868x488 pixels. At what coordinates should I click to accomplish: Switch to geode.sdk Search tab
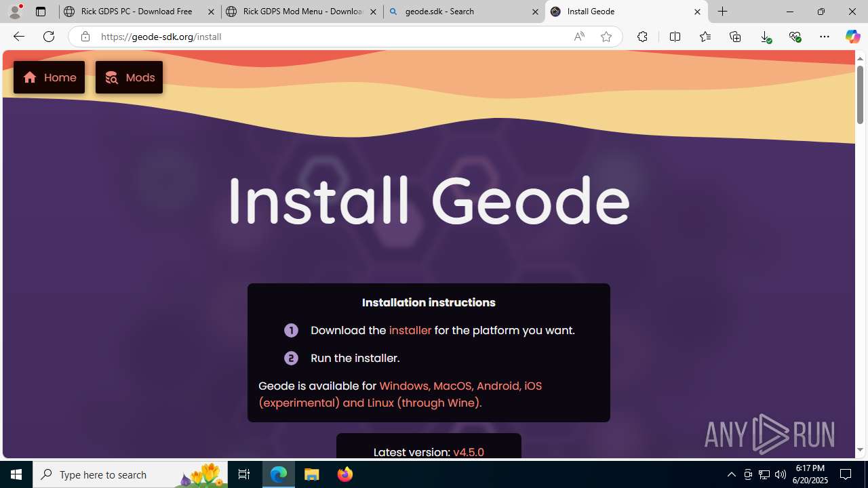(x=463, y=12)
